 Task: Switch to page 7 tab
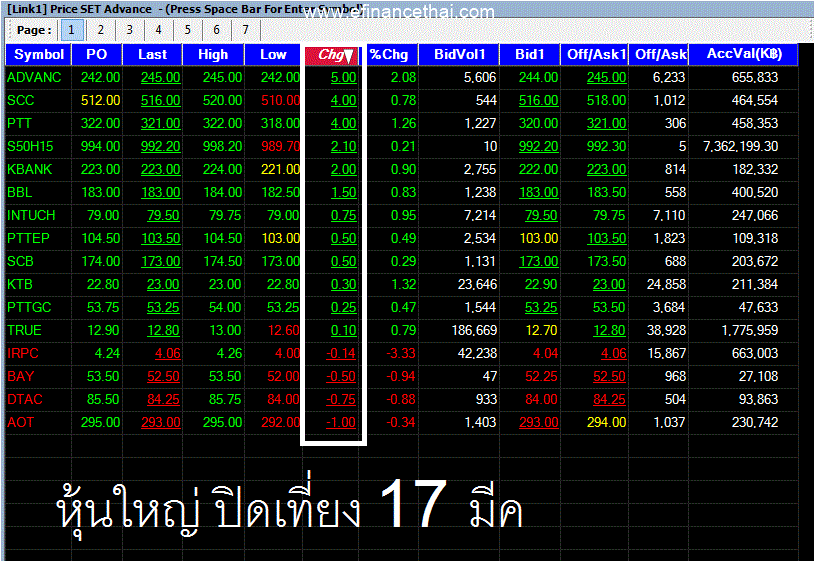(x=246, y=30)
